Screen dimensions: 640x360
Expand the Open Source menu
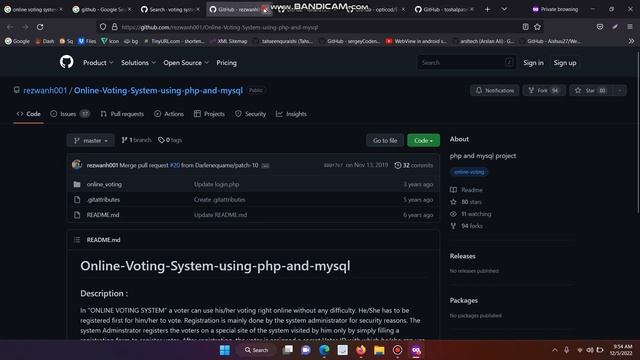point(186,63)
